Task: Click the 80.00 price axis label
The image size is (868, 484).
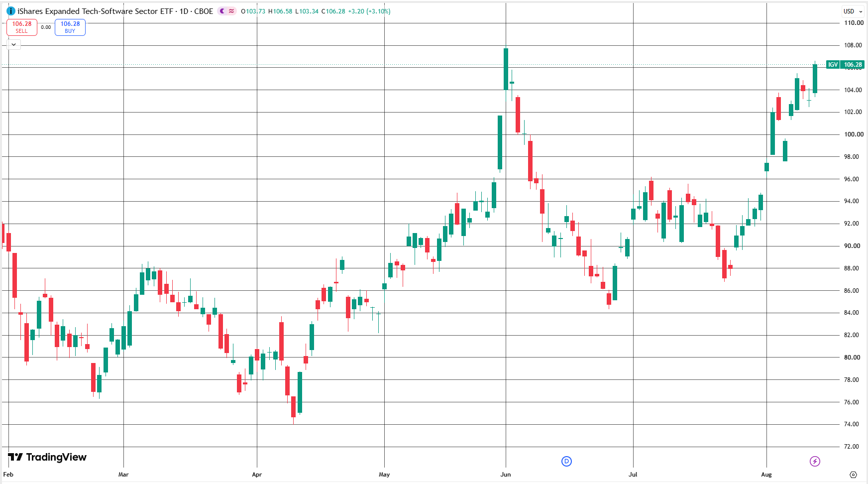Action: pyautogui.click(x=852, y=358)
